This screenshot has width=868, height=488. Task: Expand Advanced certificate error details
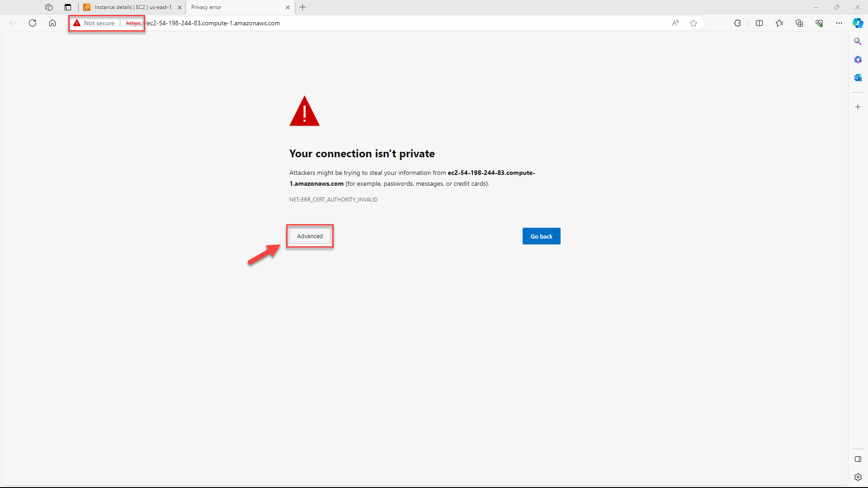pos(310,236)
